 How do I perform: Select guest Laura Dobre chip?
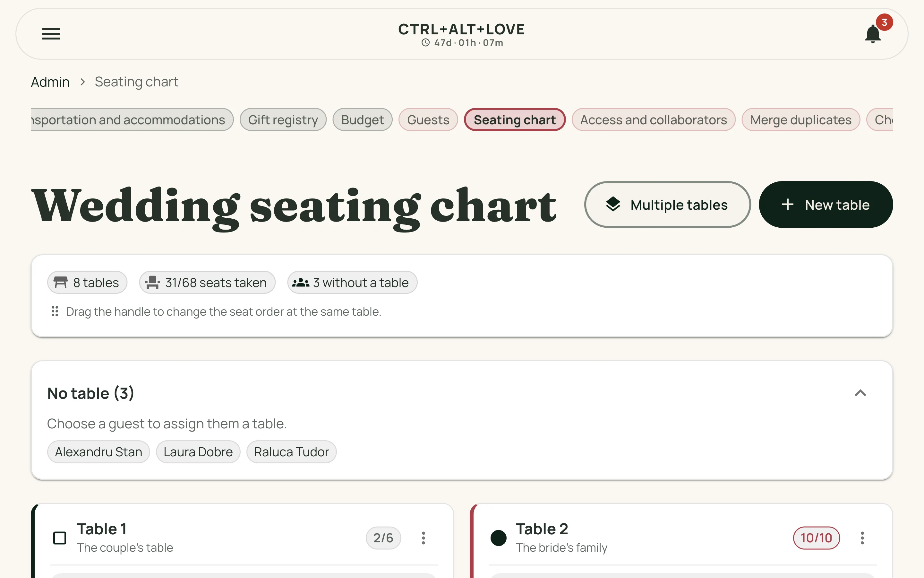pyautogui.click(x=198, y=452)
